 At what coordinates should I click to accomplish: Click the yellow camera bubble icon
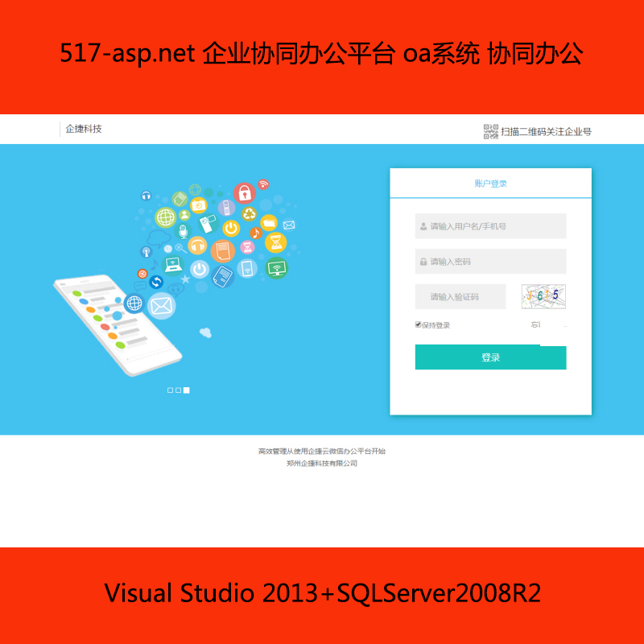pos(199,205)
